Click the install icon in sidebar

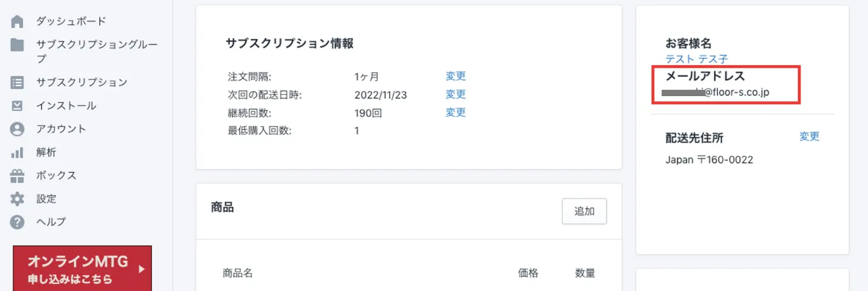(17, 106)
